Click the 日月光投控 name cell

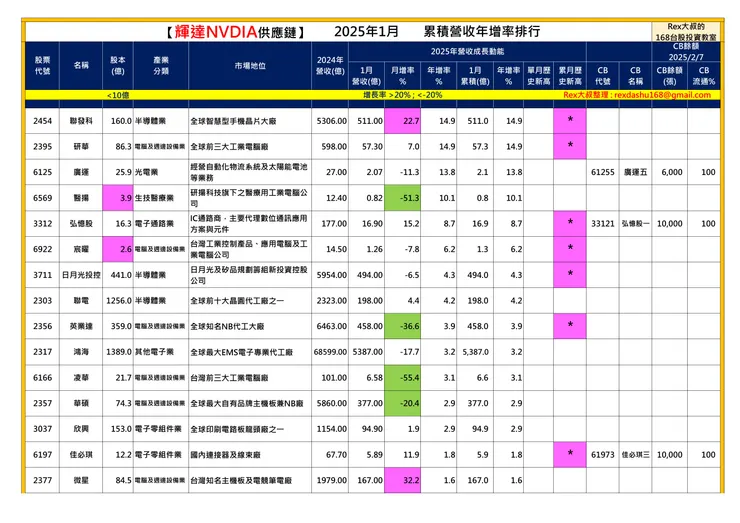(x=81, y=275)
